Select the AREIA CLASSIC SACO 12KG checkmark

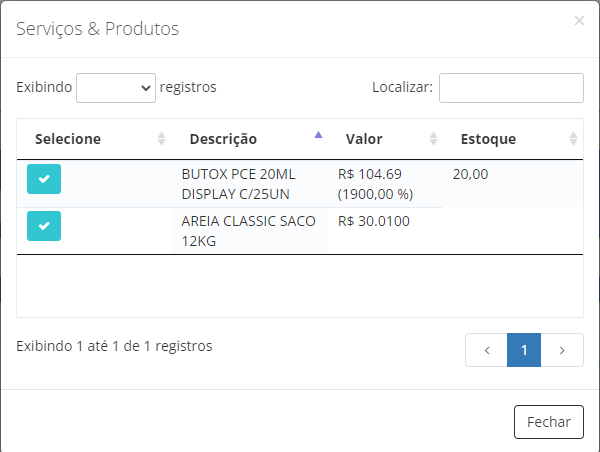click(x=44, y=226)
